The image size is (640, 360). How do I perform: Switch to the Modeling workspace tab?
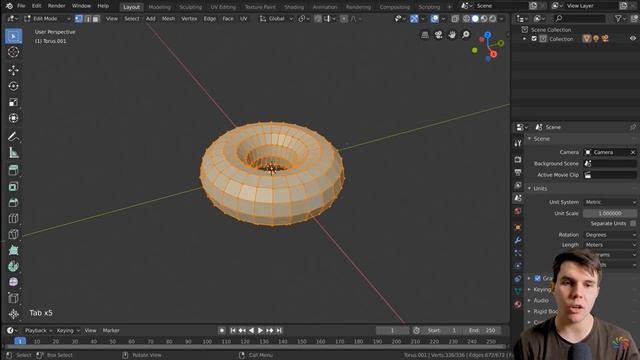[160, 7]
